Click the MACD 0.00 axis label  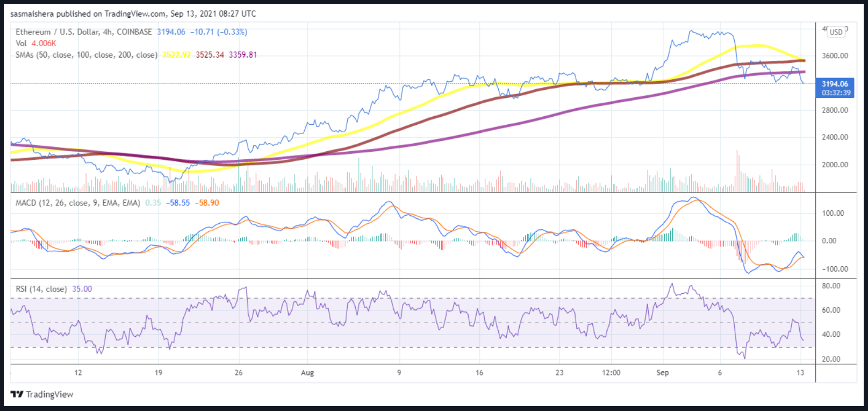tap(829, 240)
